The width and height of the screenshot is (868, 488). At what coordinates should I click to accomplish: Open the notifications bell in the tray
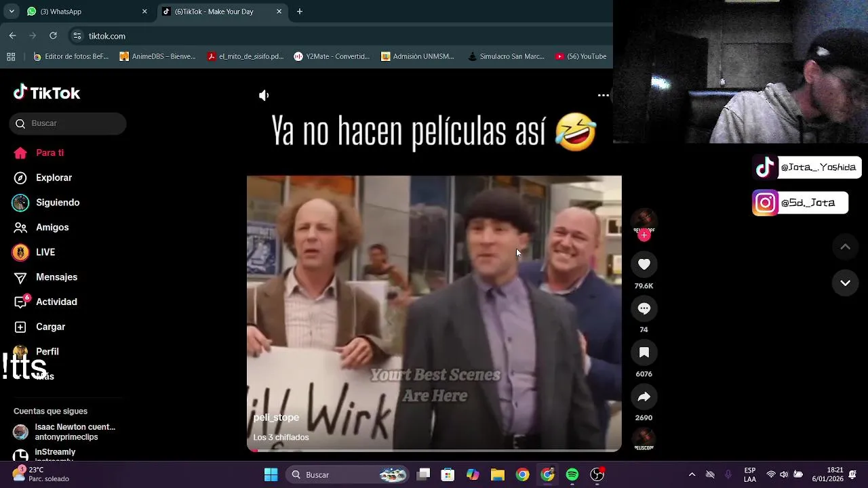[x=852, y=474]
